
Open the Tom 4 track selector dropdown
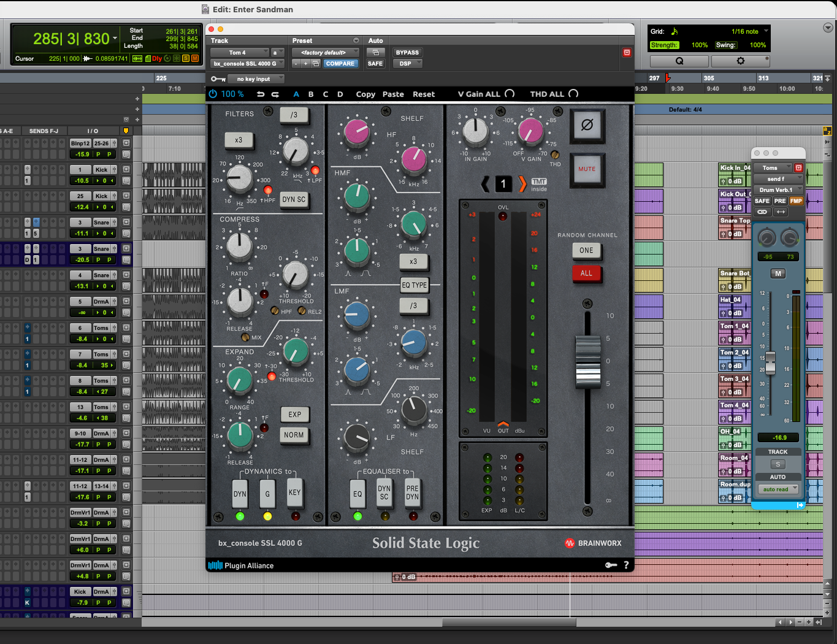[x=240, y=53]
